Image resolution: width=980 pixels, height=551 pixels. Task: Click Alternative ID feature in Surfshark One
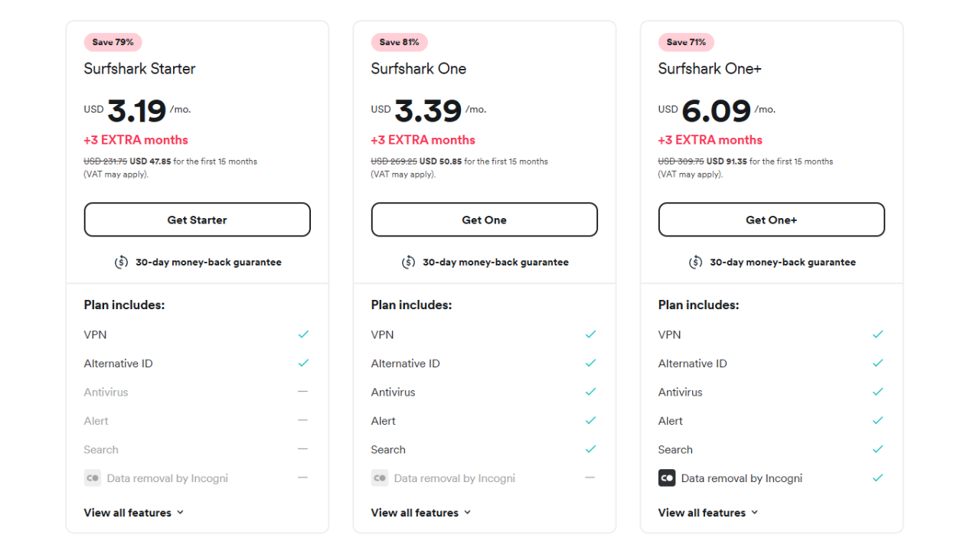[406, 364]
